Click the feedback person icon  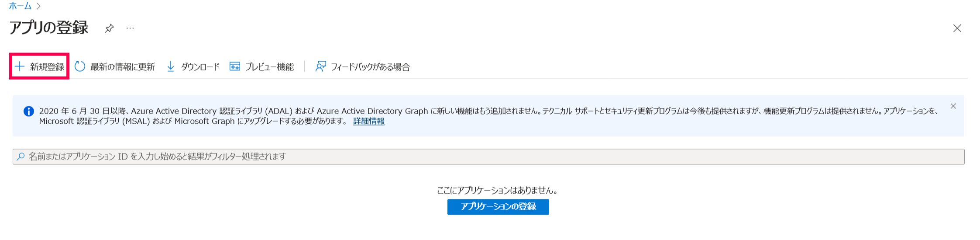click(x=321, y=66)
